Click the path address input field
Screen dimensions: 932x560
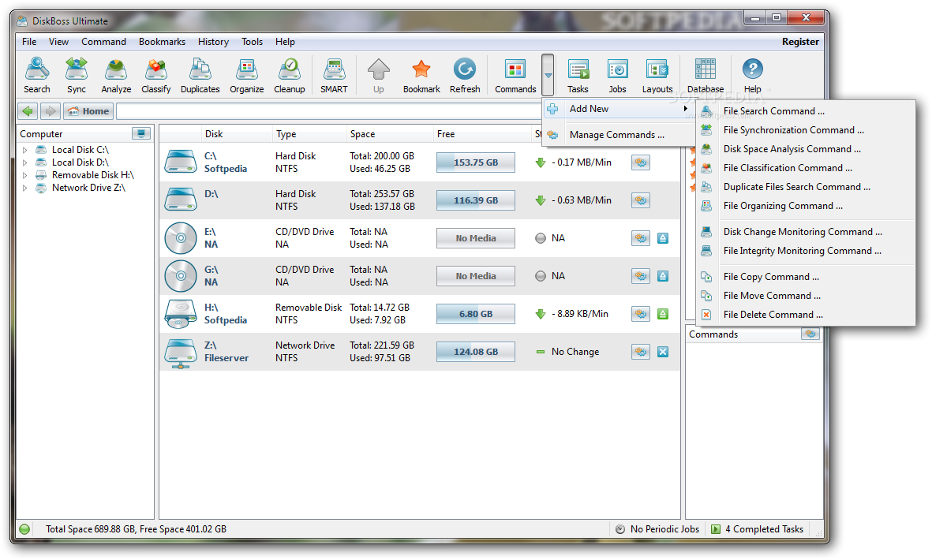tap(329, 111)
